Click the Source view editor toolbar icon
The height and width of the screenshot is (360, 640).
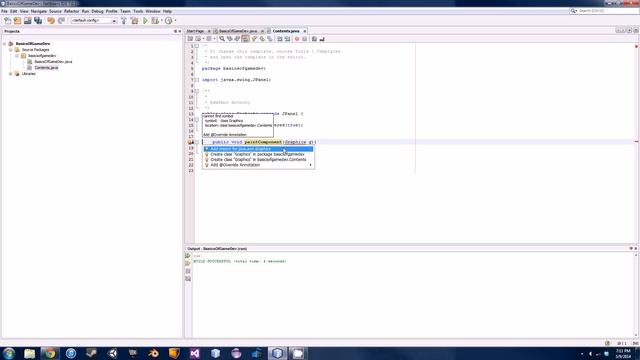pos(190,39)
